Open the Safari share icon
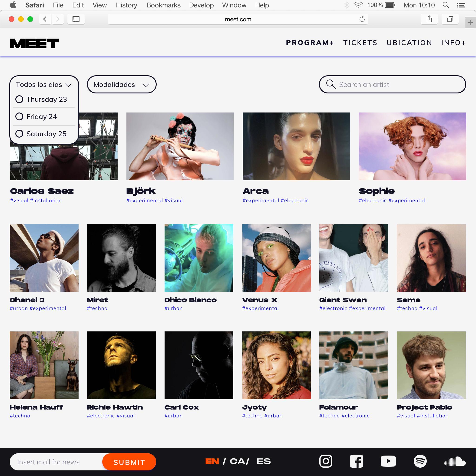 click(429, 19)
